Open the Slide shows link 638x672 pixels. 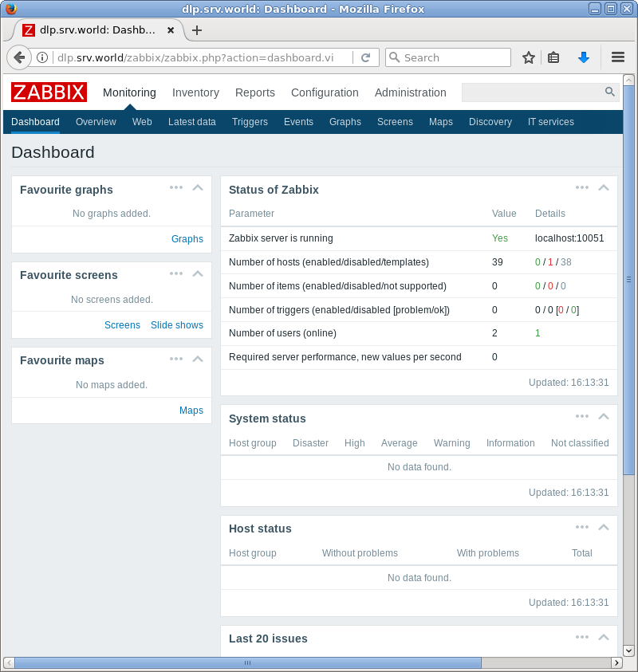(177, 325)
